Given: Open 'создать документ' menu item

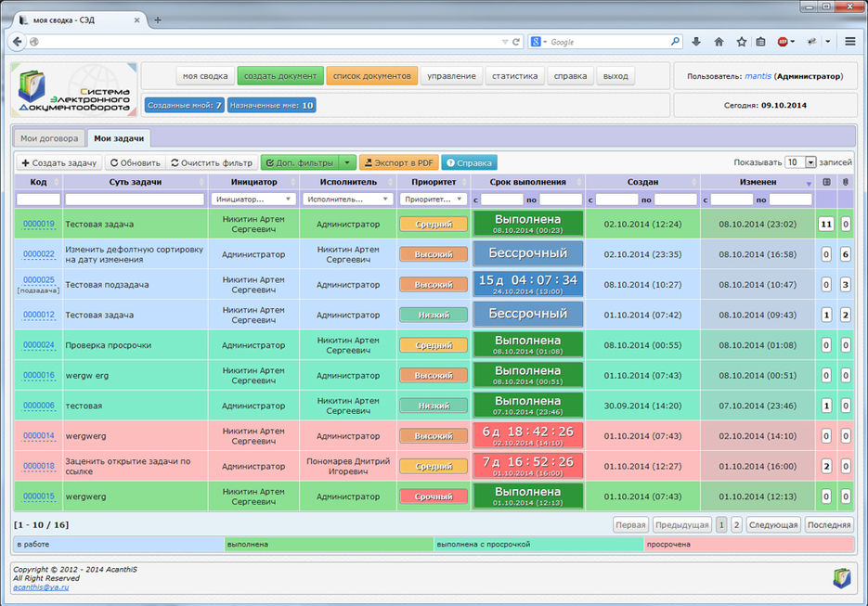Looking at the screenshot, I should 280,76.
